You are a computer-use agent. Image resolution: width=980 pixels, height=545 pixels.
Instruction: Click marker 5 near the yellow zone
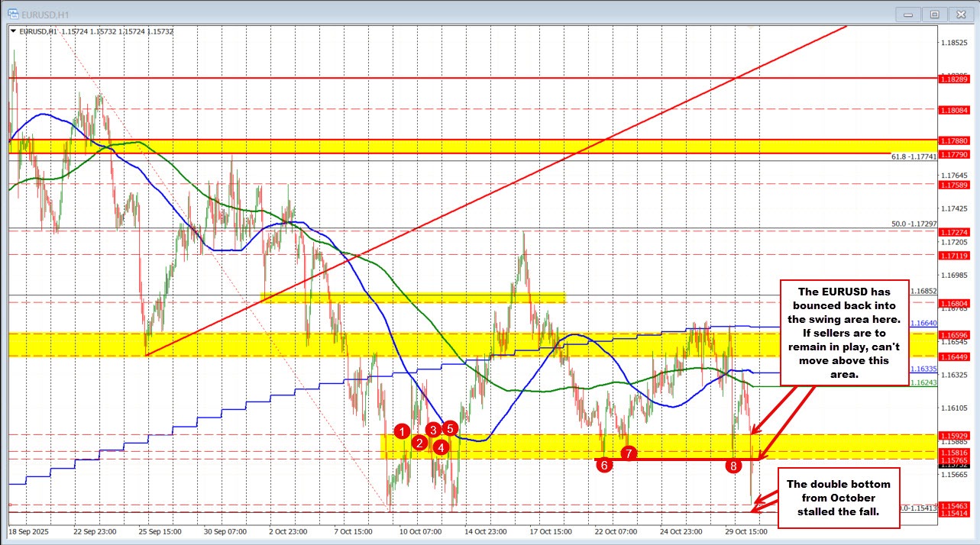tap(449, 428)
